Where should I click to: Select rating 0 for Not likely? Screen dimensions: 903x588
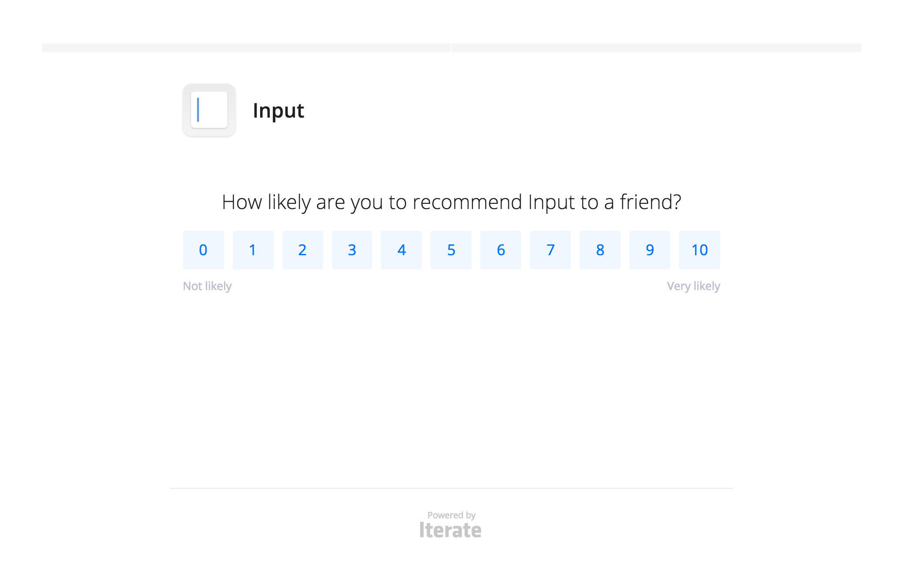[x=203, y=250]
